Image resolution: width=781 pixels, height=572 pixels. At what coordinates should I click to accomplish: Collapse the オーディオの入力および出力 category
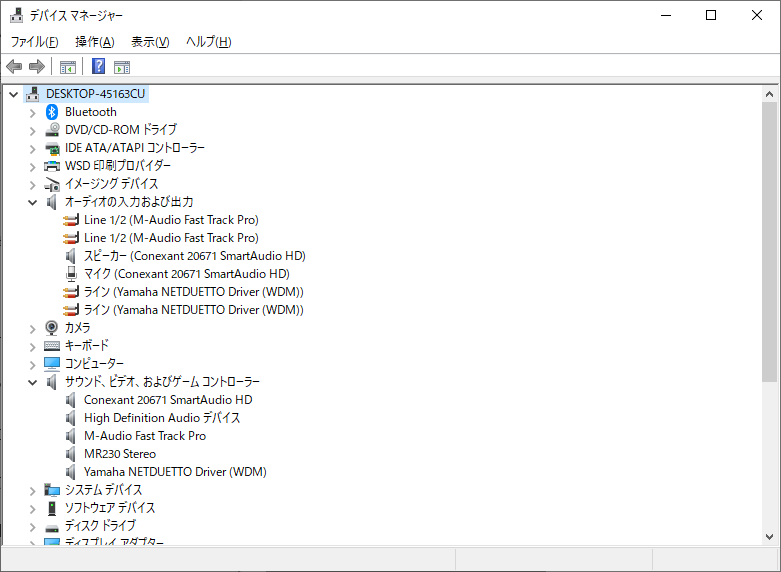pyautogui.click(x=32, y=202)
